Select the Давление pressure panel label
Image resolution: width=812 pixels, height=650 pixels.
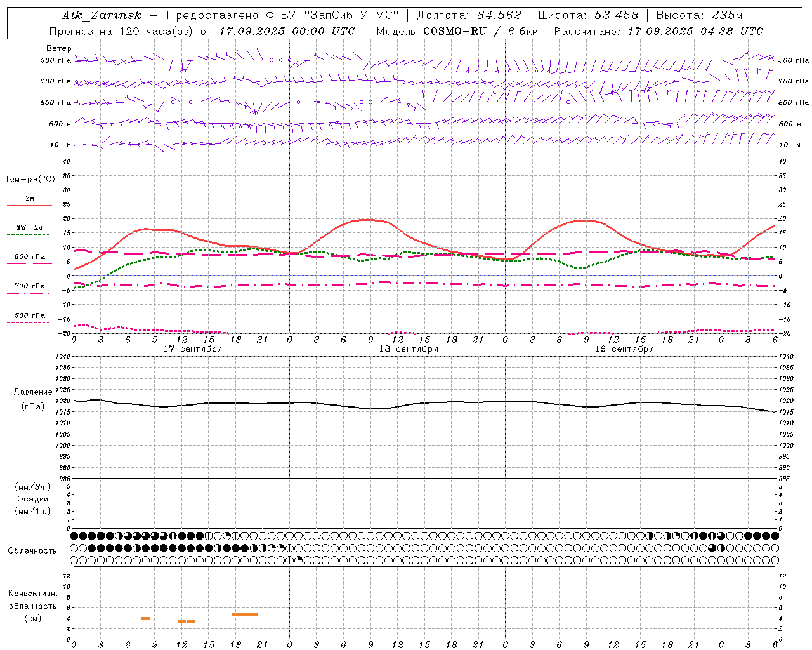pyautogui.click(x=33, y=392)
